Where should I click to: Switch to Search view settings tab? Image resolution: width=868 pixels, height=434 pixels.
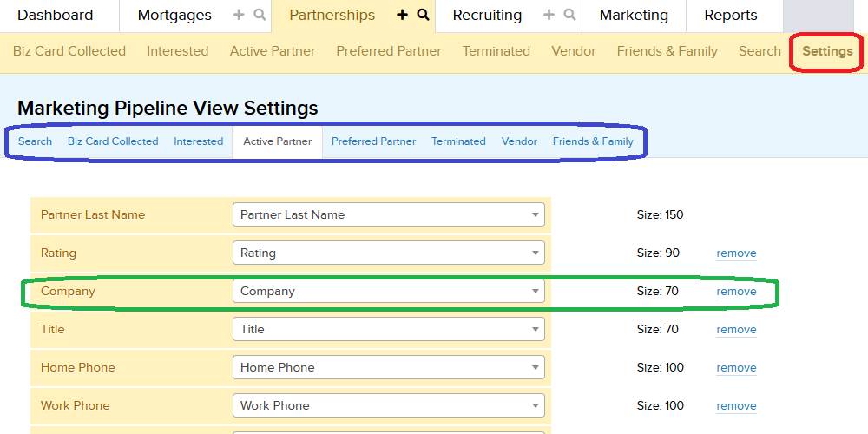(x=35, y=141)
